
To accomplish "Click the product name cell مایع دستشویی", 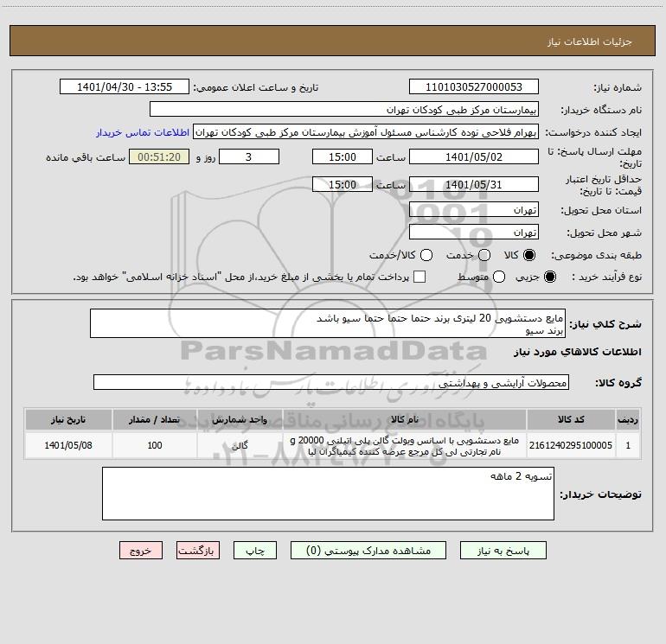I will [405, 445].
